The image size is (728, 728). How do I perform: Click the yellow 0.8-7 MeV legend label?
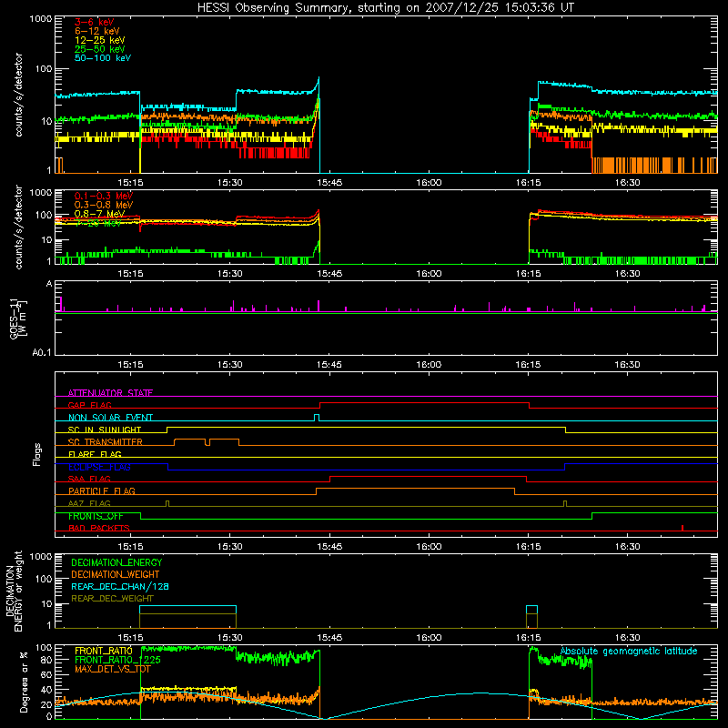99,214
